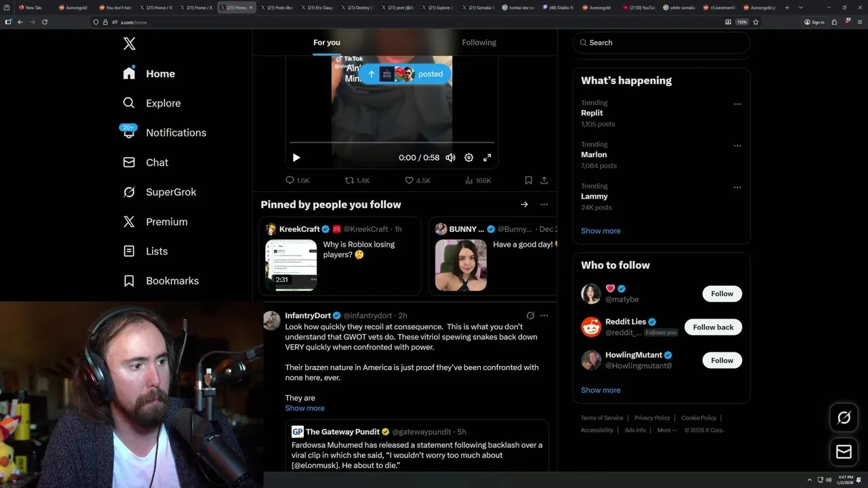
Task: Expand the video to fullscreen
Action: (x=487, y=157)
